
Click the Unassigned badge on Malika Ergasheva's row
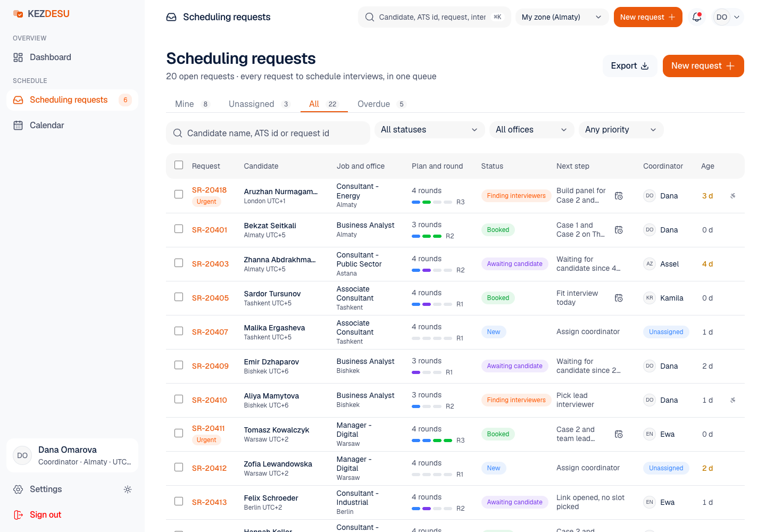[x=666, y=332]
